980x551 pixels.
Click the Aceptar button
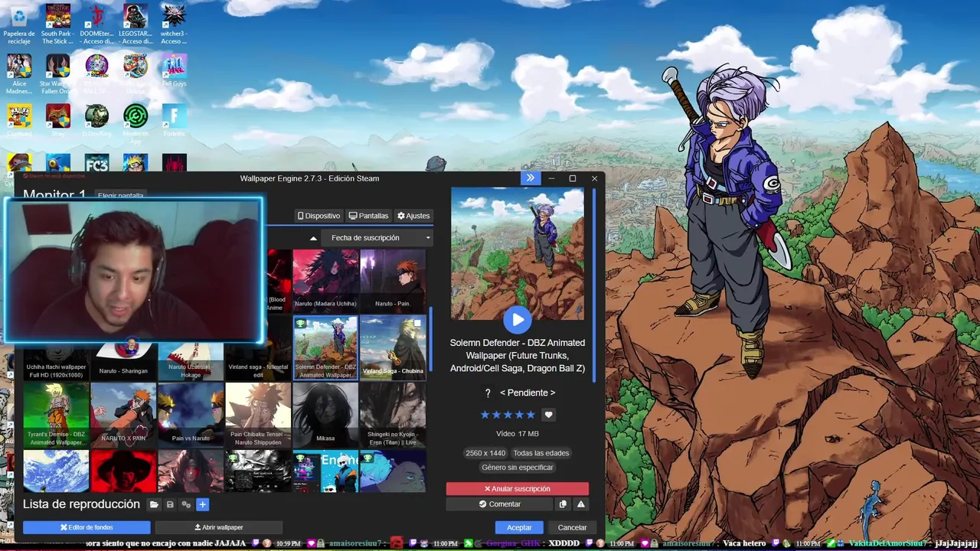pyautogui.click(x=519, y=527)
